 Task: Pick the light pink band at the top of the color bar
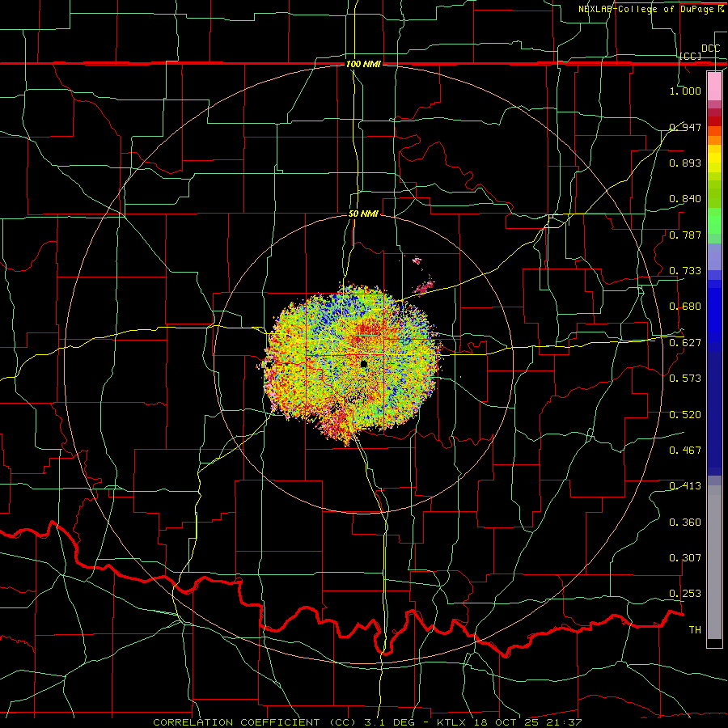pos(714,86)
